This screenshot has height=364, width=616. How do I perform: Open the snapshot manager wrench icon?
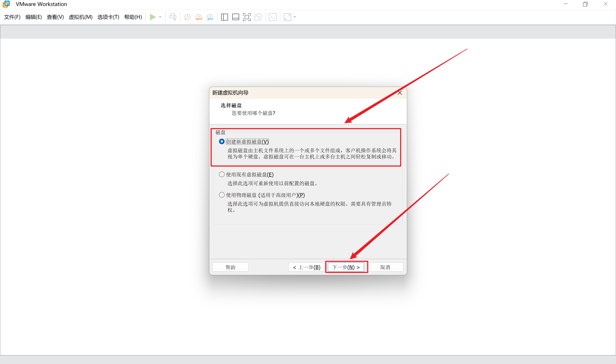[210, 17]
